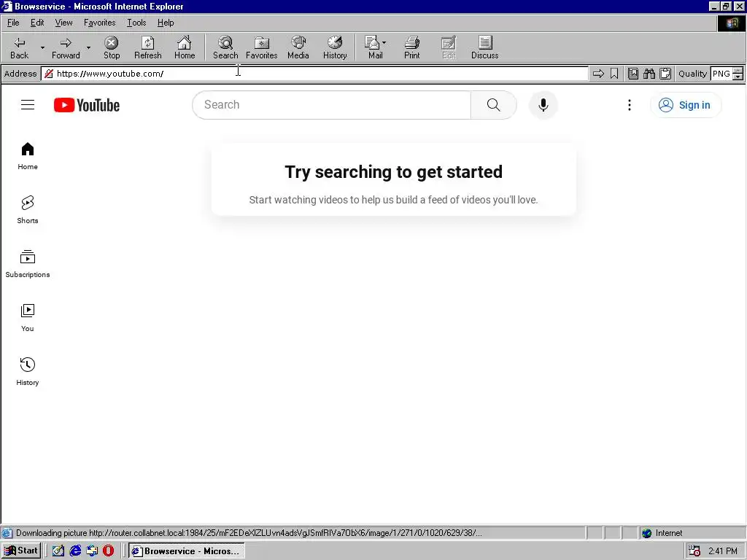Click the Forward toolbar button
The height and width of the screenshot is (560, 747).
(x=66, y=47)
